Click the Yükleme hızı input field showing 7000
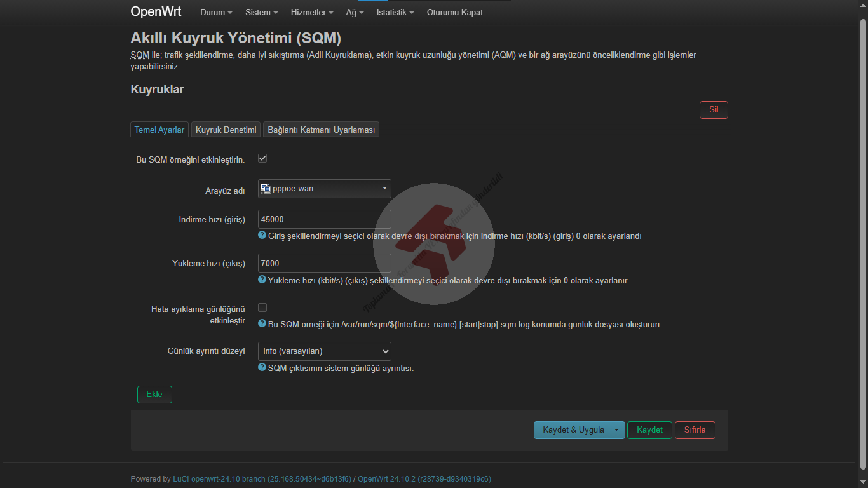 [x=325, y=263]
